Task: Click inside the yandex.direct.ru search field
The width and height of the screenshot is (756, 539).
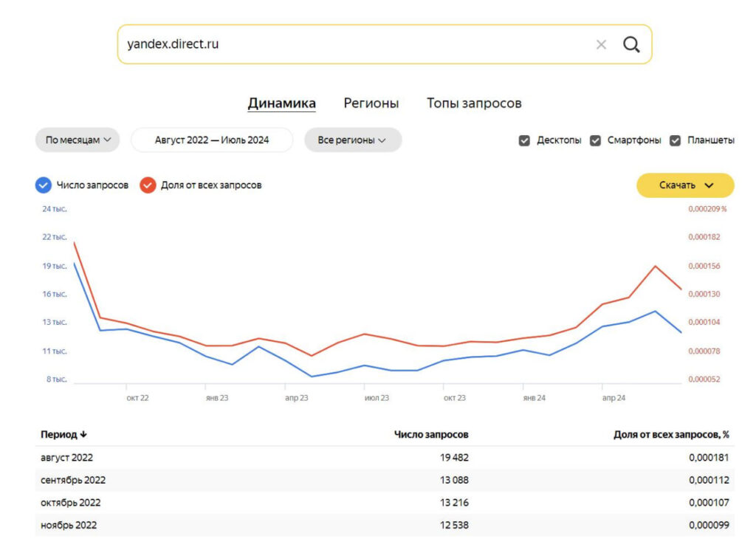Action: 332,44
